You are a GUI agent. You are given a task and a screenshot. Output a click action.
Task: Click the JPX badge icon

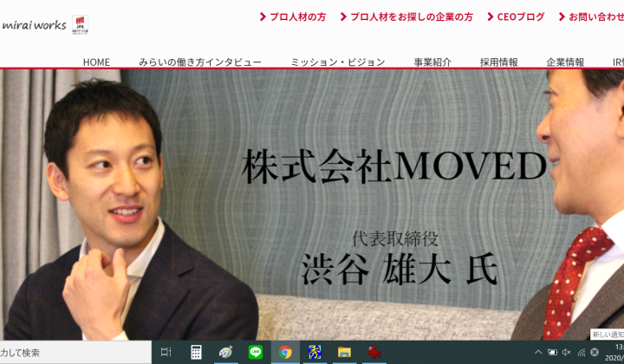click(x=80, y=25)
